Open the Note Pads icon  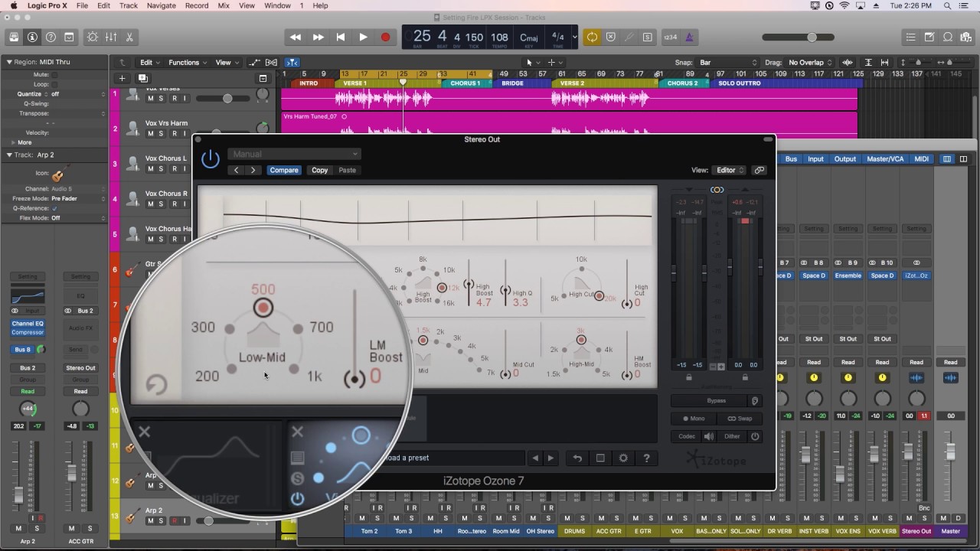coord(929,37)
